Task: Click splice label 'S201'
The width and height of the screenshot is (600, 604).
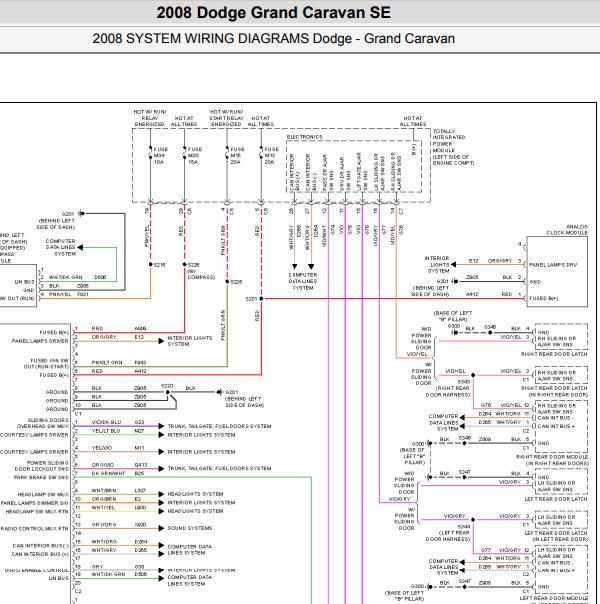Action: pyautogui.click(x=251, y=299)
